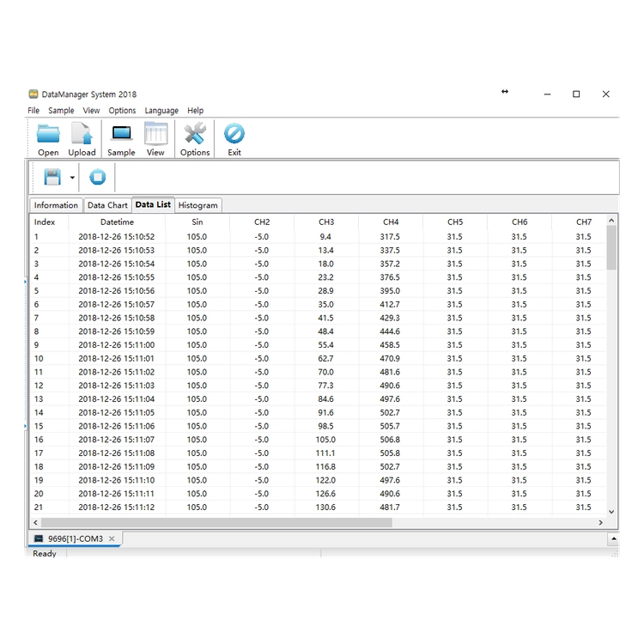Image resolution: width=644 pixels, height=644 pixels.
Task: Click the horizontal scrollbar thumb
Action: point(216,522)
